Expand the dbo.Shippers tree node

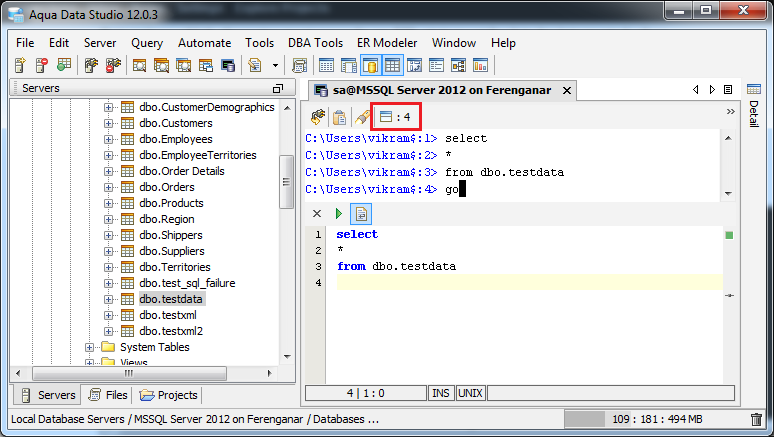click(109, 236)
